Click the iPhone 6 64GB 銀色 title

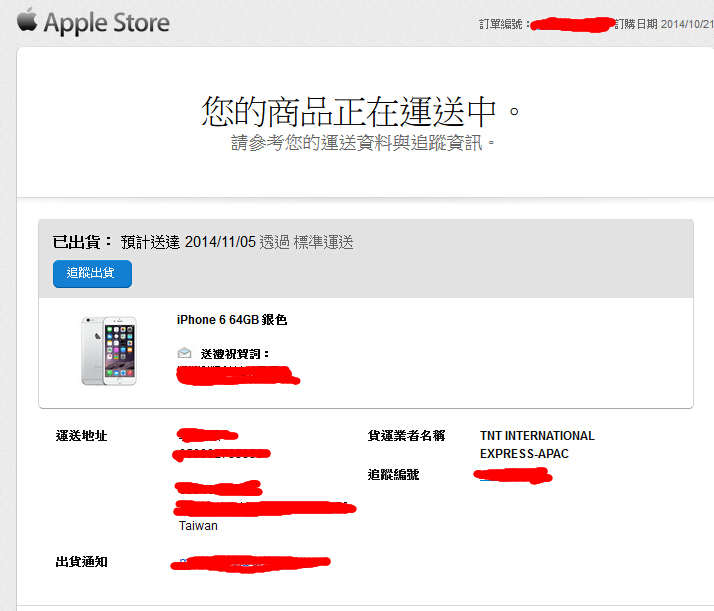pyautogui.click(x=232, y=320)
